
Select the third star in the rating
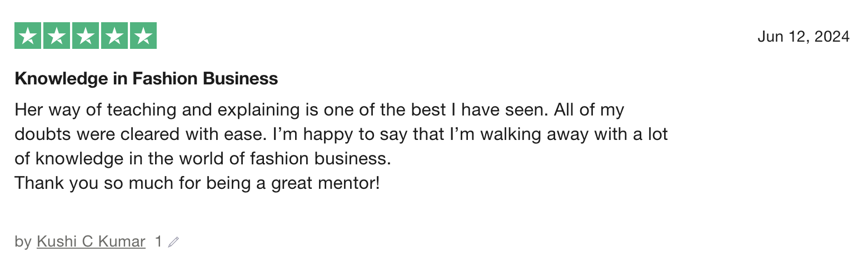pyautogui.click(x=86, y=36)
